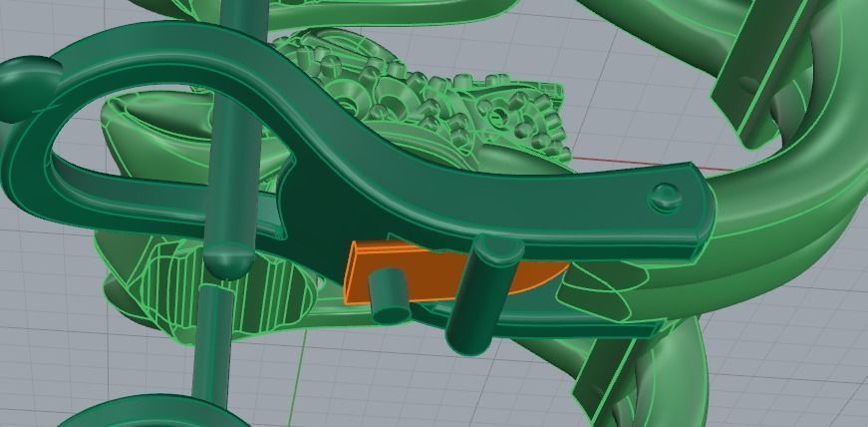The image size is (868, 427).
Task: Select the round rivet on the curved arm
Action: click(x=665, y=198)
